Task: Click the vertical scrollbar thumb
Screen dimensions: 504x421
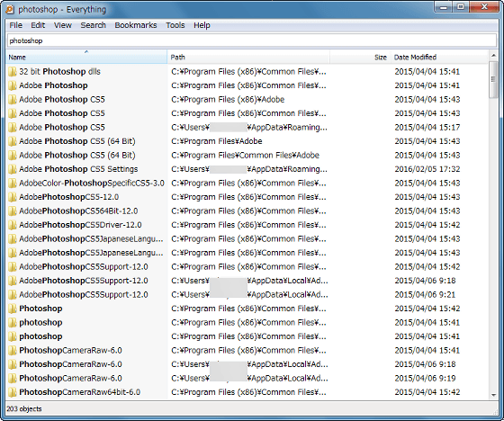Action: click(x=493, y=79)
